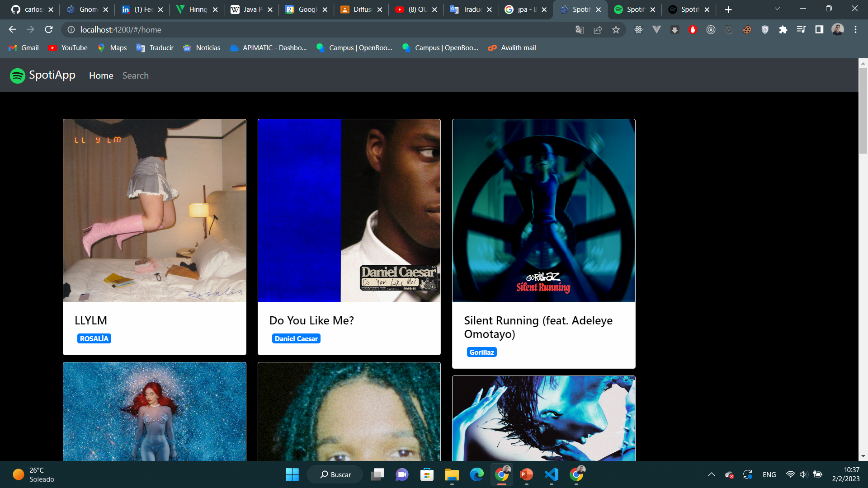Viewport: 868px width, 488px height.
Task: Bookmark this page with the star icon
Action: [x=616, y=30]
